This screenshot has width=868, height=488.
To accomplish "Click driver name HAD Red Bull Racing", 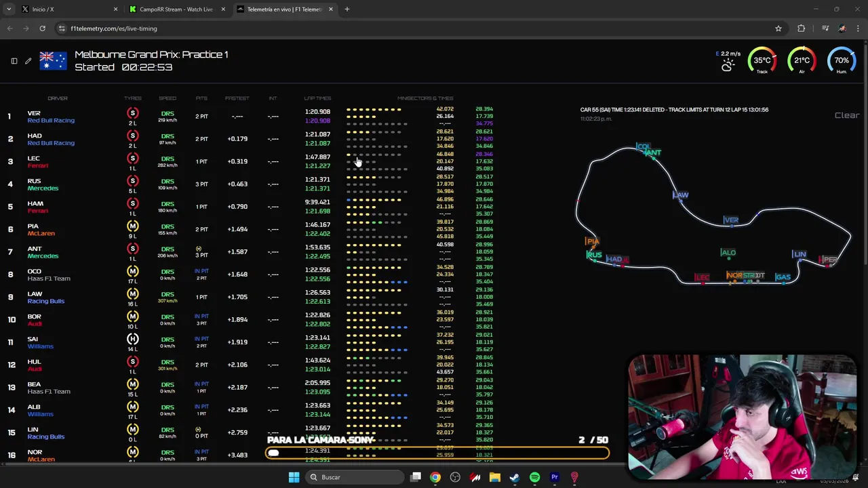I will point(51,139).
